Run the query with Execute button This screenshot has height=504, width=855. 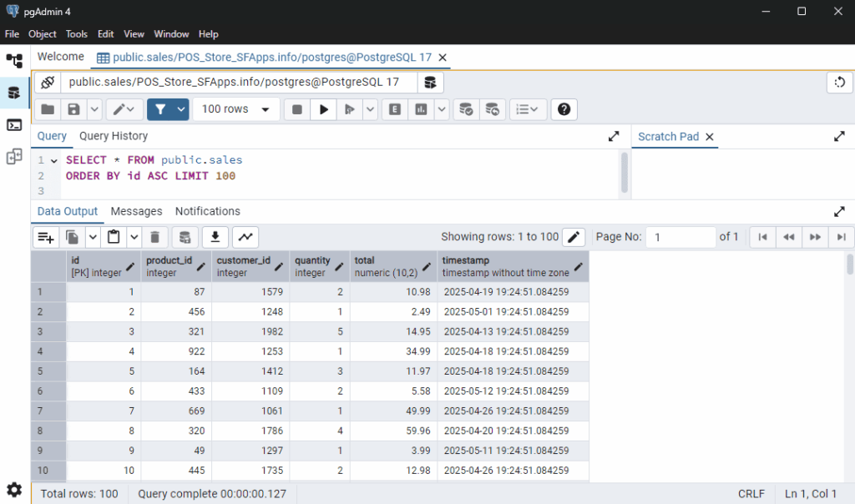click(x=323, y=109)
